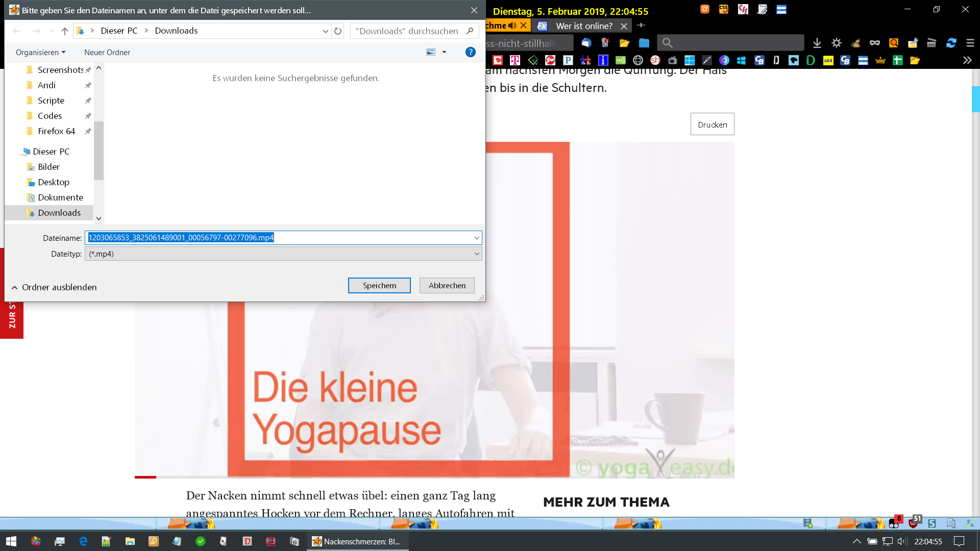Screen dimensions: 980x551
Task: Open the view options dropdown arrow
Action: [x=444, y=52]
